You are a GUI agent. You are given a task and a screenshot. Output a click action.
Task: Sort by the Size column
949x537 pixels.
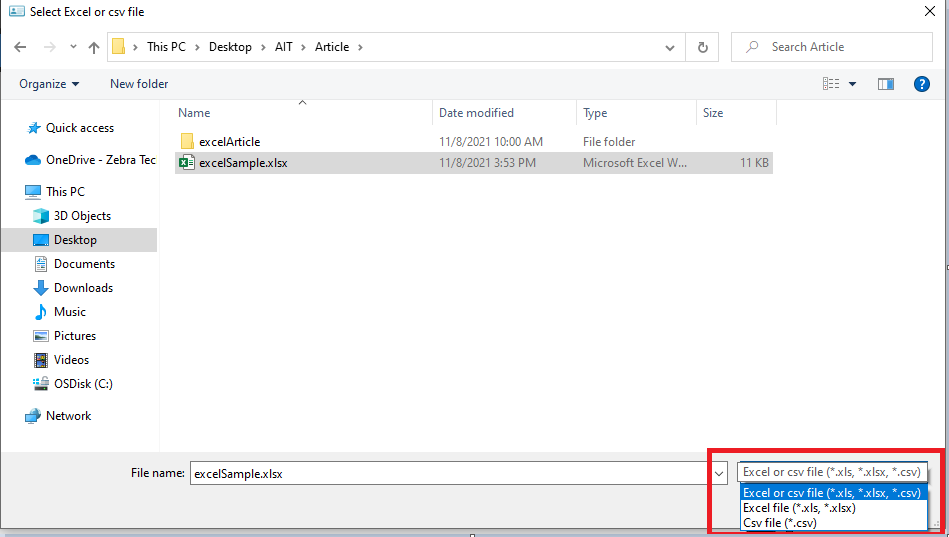tap(713, 113)
